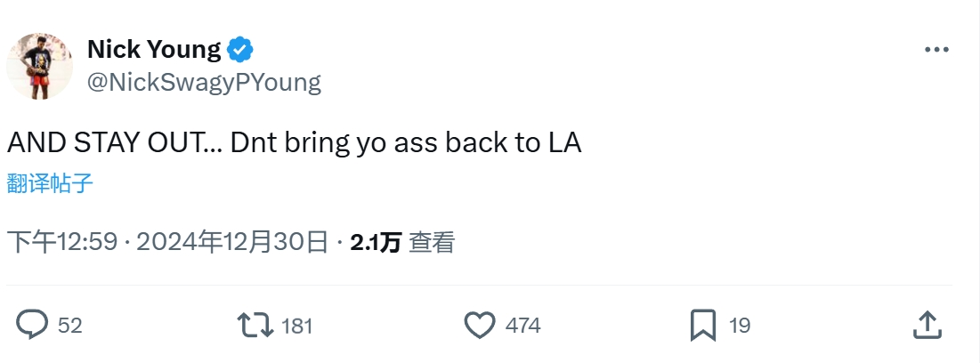Image resolution: width=980 pixels, height=363 pixels.
Task: Open the three-dot more options menu
Action: coord(936,51)
